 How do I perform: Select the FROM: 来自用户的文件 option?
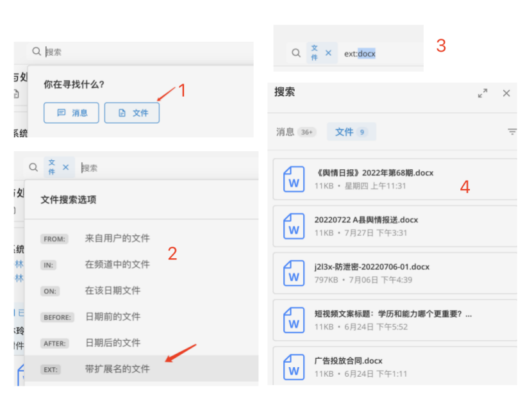click(x=117, y=238)
